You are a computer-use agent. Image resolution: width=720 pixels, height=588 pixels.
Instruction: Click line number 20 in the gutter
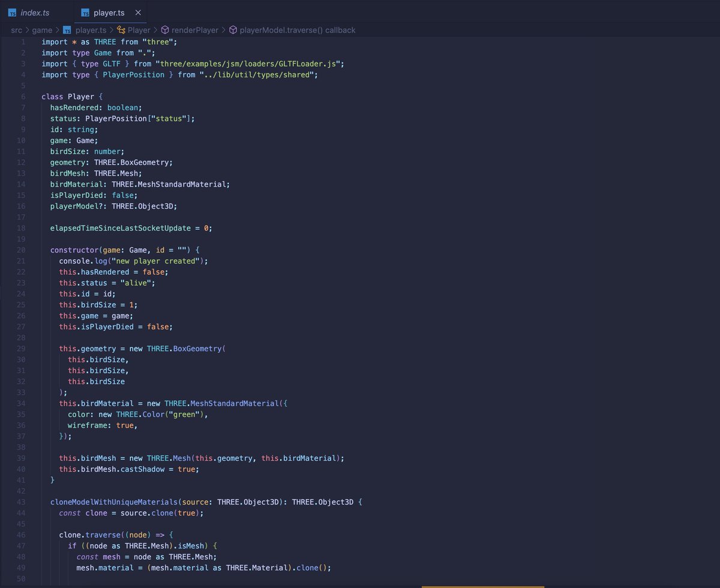21,250
